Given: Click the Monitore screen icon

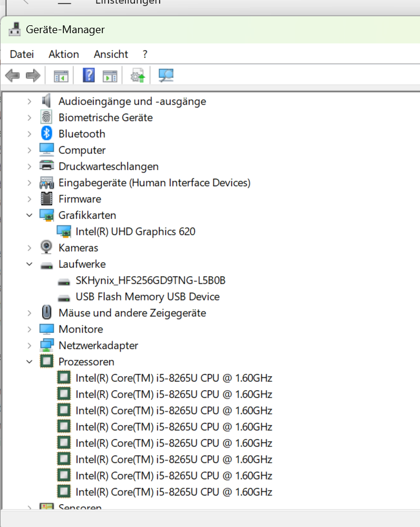Looking at the screenshot, I should (46, 329).
